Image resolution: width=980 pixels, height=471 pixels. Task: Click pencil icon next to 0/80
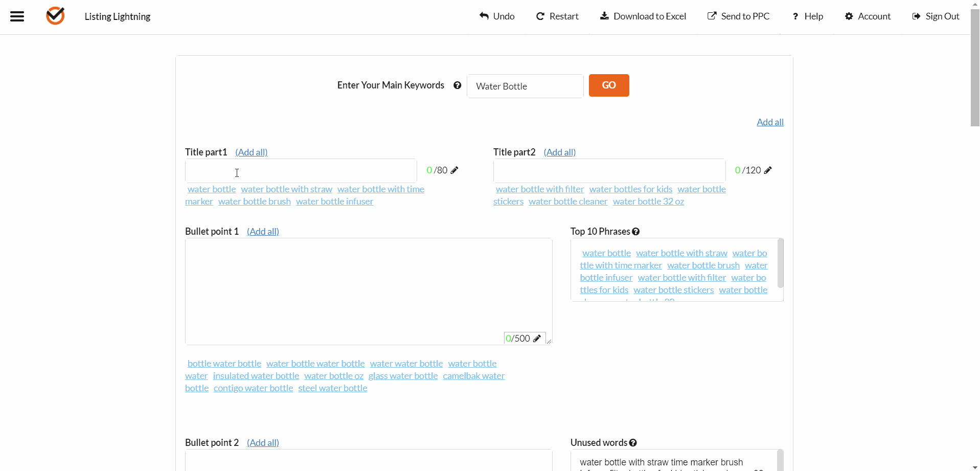(454, 170)
